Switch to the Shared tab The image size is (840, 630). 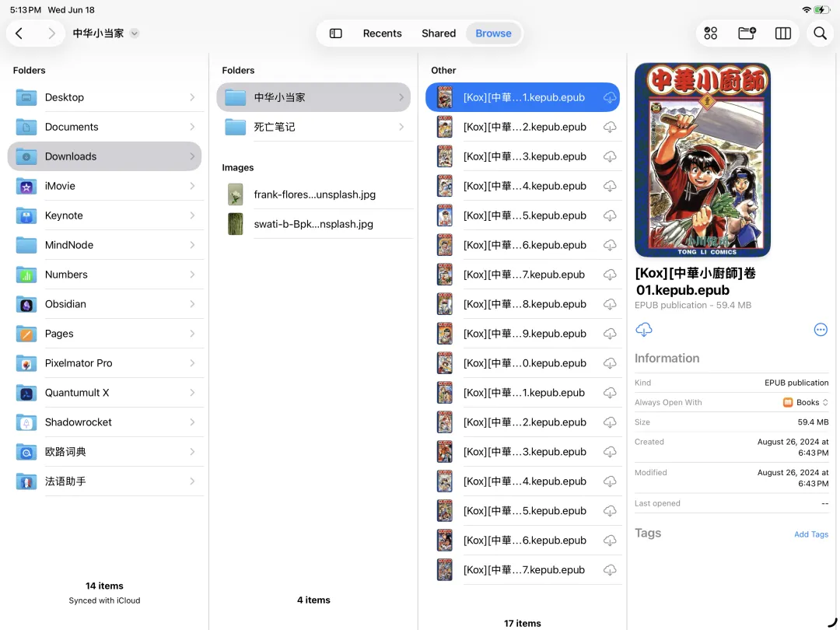coord(439,33)
